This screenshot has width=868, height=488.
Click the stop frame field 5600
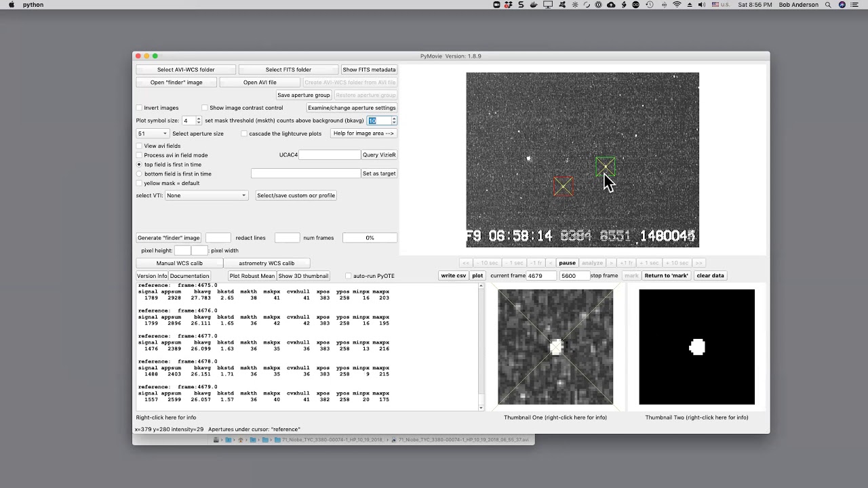coord(574,276)
